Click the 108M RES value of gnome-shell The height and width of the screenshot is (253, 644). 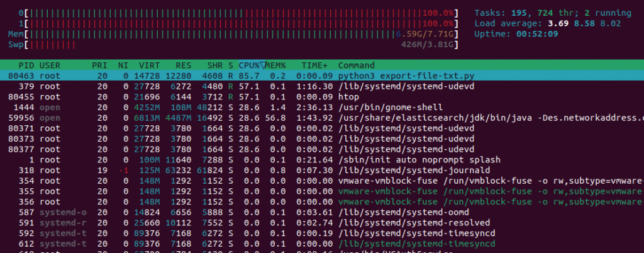[x=180, y=107]
